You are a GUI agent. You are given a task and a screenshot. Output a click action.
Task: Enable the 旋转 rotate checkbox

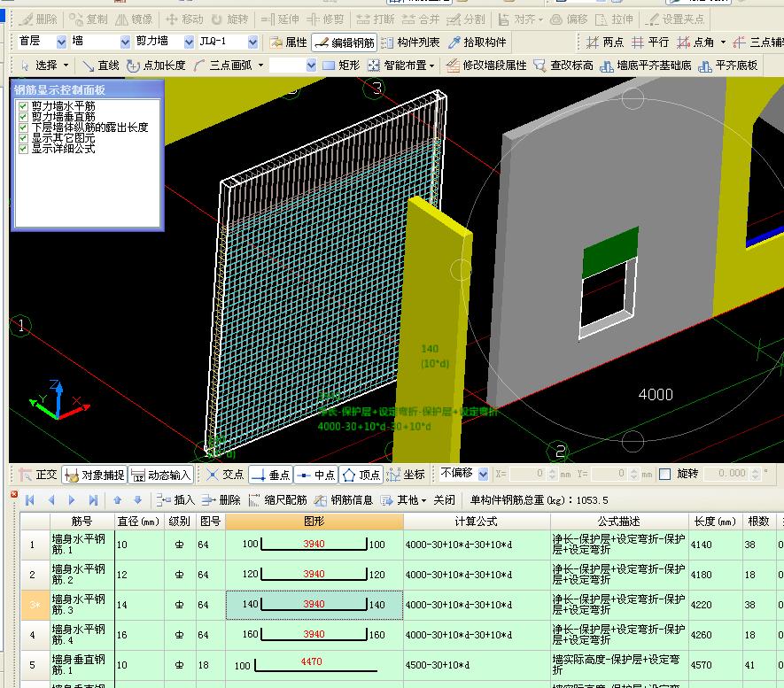coord(665,474)
